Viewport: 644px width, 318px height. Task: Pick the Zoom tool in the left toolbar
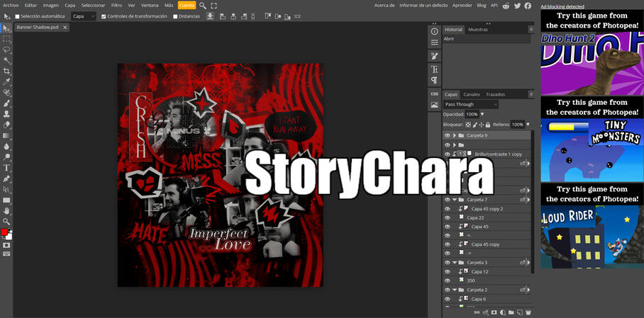7,222
